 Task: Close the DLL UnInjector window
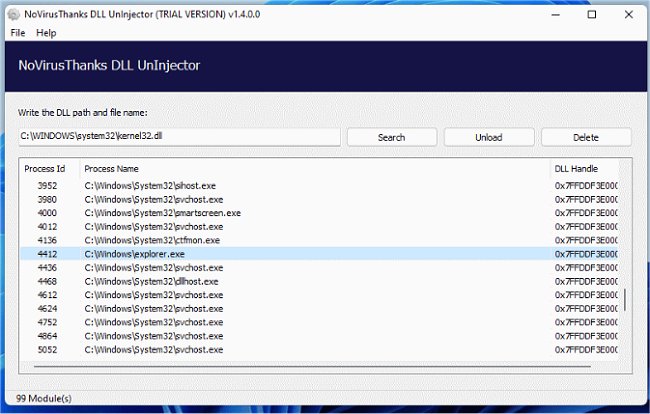[x=628, y=15]
